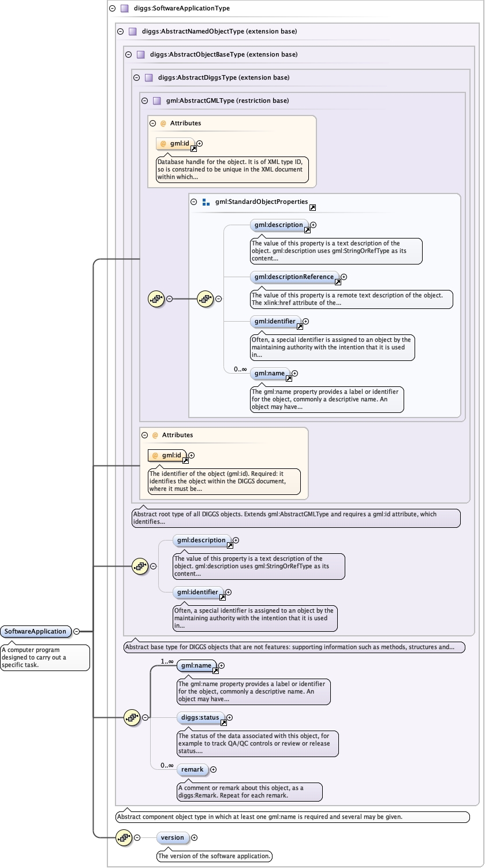Click the type icon beside diggs:AbstractObjectBaseType
485x868 pixels.
pyautogui.click(x=140, y=55)
